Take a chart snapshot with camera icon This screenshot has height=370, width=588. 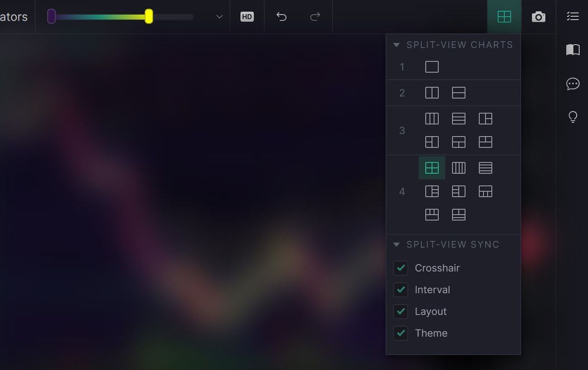coord(539,17)
